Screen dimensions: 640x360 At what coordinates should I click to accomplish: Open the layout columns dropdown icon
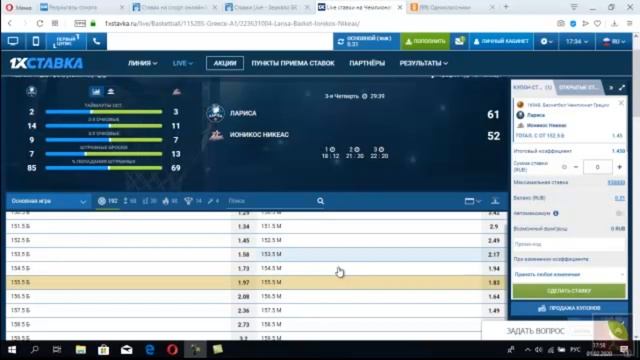[x=473, y=201]
